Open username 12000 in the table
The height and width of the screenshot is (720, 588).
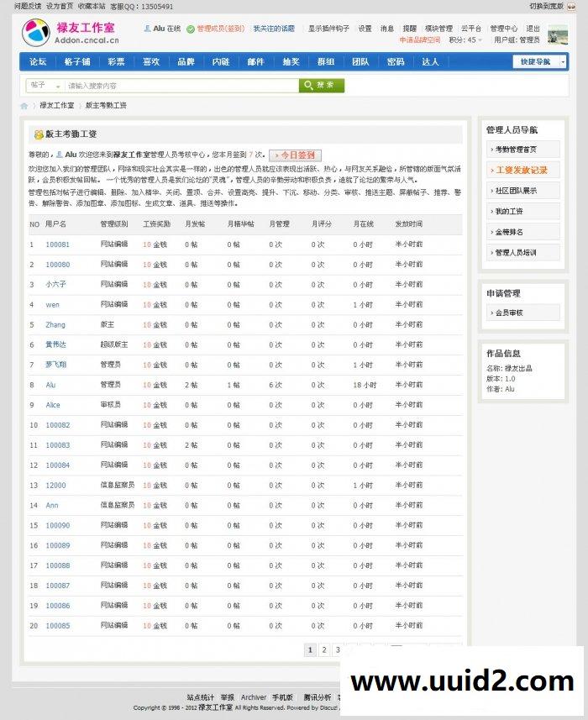(55, 486)
